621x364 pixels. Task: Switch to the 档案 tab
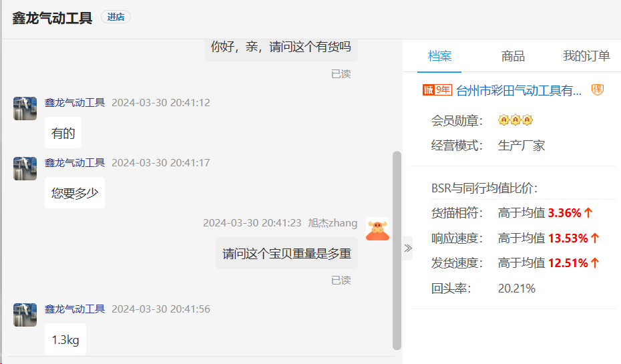click(439, 56)
